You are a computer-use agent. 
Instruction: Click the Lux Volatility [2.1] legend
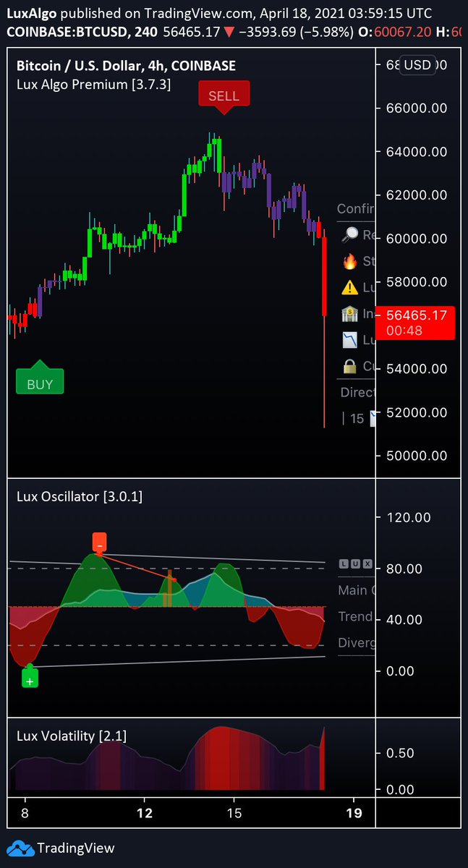point(72,736)
